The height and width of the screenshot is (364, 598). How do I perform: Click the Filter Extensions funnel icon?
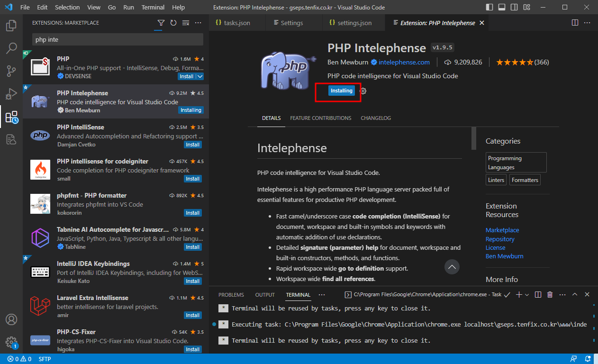click(x=161, y=23)
